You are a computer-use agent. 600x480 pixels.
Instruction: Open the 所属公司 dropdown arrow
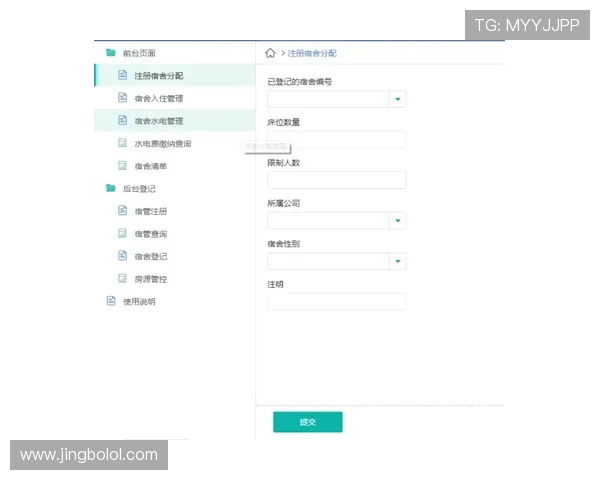click(398, 220)
